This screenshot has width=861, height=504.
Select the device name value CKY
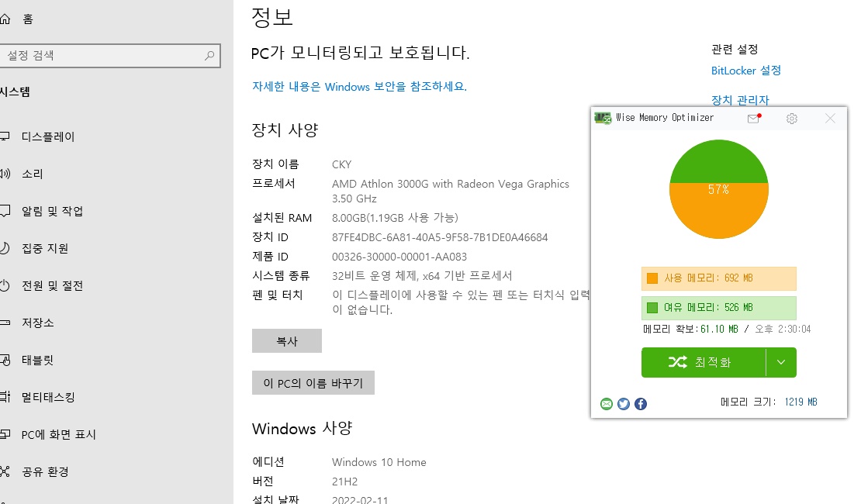(x=341, y=164)
